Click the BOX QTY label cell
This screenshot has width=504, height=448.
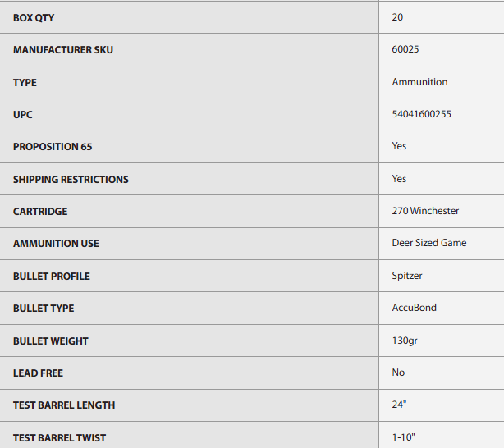[34, 17]
